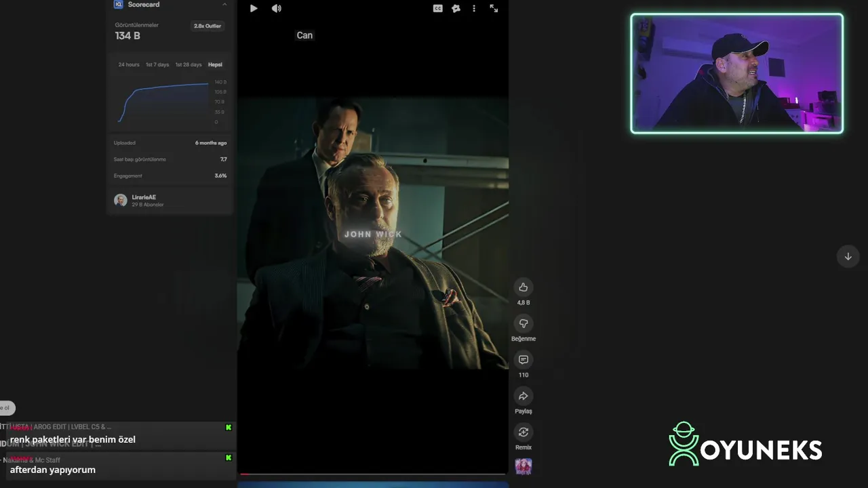The height and width of the screenshot is (488, 868).
Task: Open the comments with 110 count
Action: point(524,360)
